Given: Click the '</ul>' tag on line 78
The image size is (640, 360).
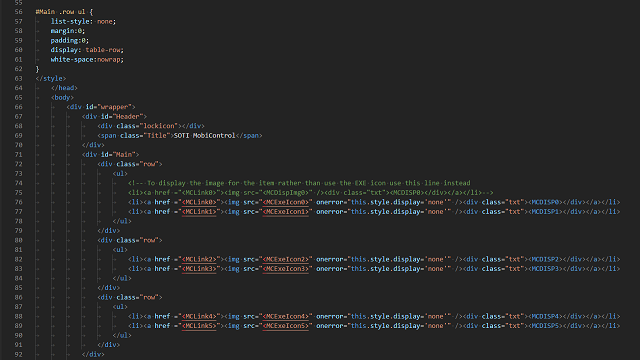Looking at the screenshot, I should (122, 221).
